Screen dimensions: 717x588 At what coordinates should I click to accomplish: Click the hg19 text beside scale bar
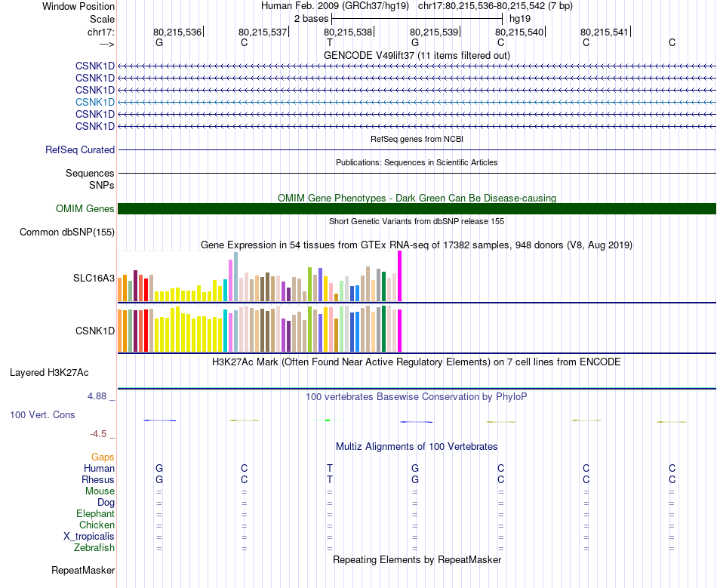(x=520, y=19)
